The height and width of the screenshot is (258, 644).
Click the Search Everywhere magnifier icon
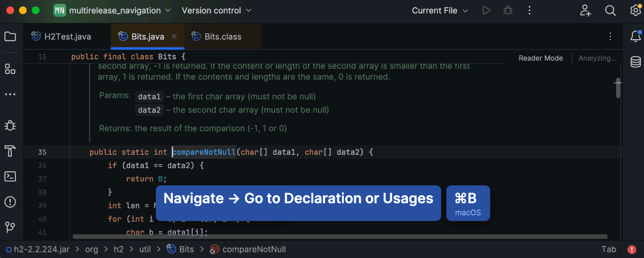[x=611, y=11]
